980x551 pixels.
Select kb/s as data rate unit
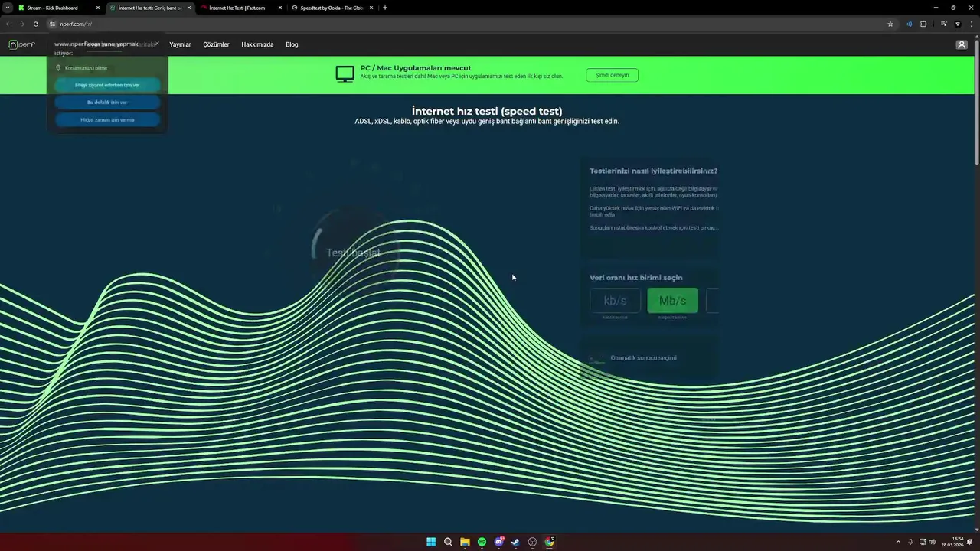tap(615, 301)
